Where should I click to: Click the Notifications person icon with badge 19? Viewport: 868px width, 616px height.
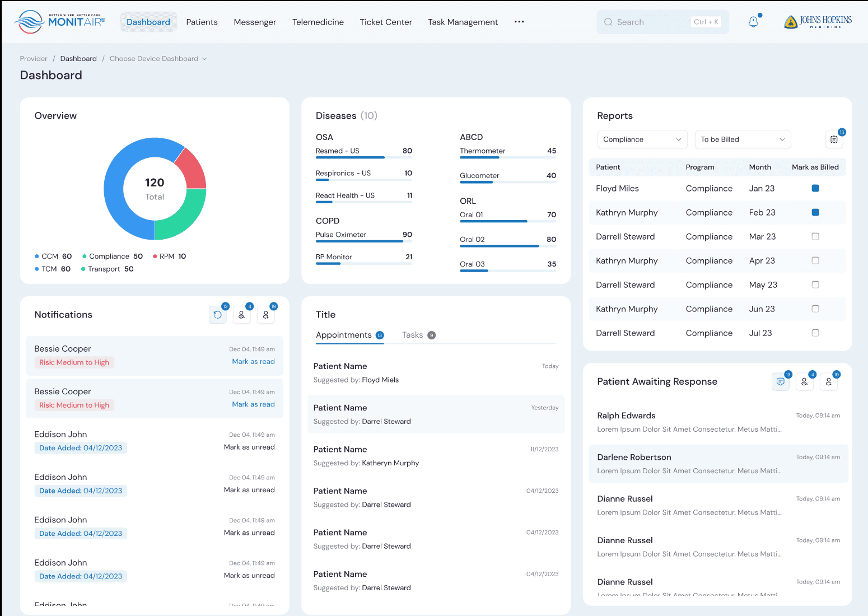coord(266,315)
